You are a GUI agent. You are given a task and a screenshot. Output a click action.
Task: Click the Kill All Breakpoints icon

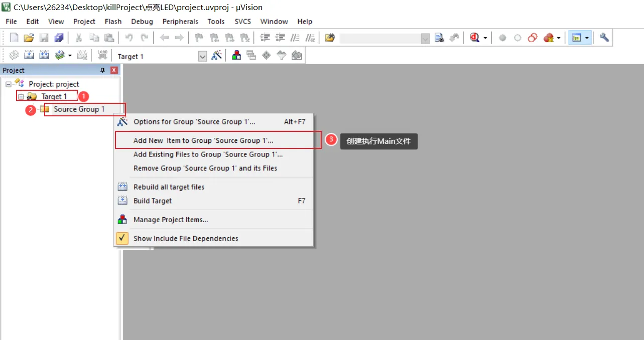pos(548,38)
